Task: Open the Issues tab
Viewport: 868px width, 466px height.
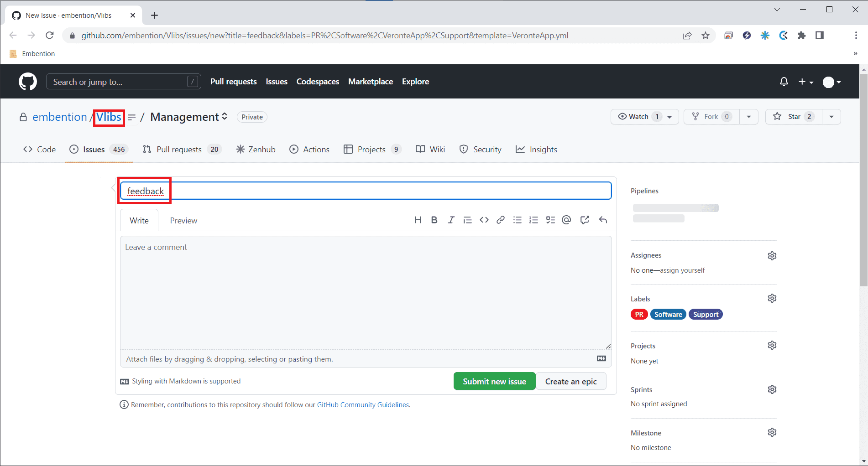Action: [x=99, y=150]
